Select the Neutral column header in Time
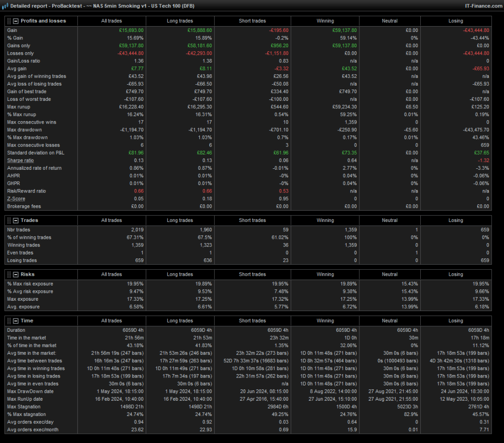The width and height of the screenshot is (504, 443). 390,320
